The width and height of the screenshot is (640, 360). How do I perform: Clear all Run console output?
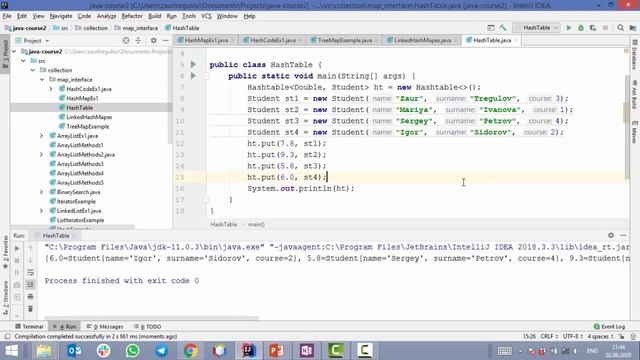click(x=30, y=309)
